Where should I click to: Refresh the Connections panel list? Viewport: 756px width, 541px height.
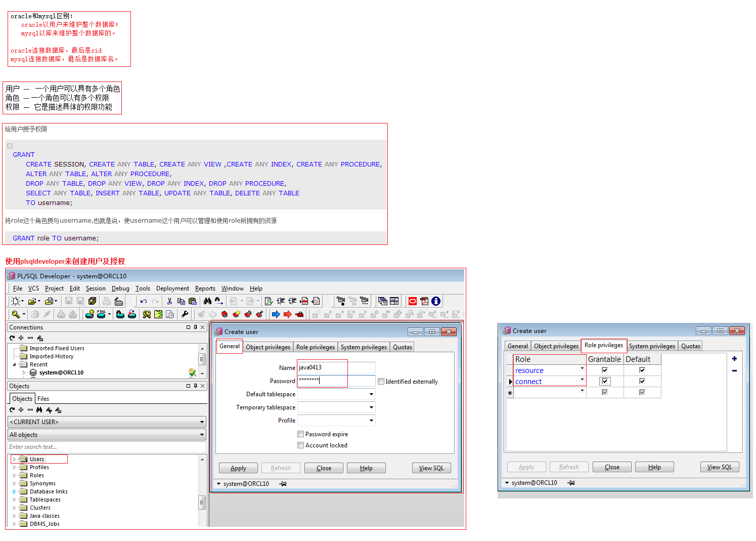[x=12, y=338]
